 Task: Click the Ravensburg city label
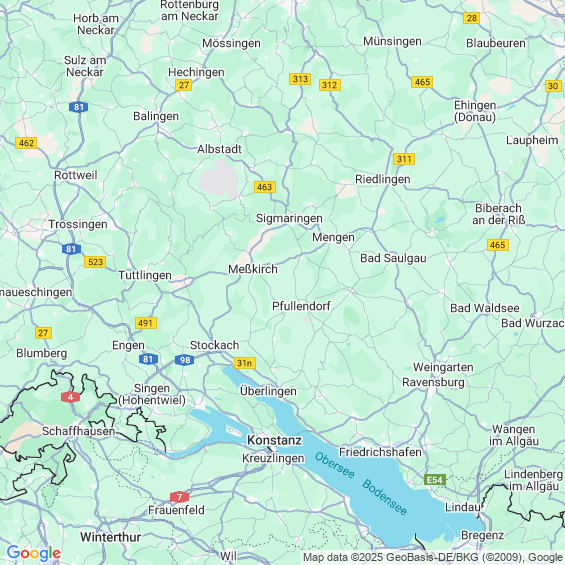433,382
